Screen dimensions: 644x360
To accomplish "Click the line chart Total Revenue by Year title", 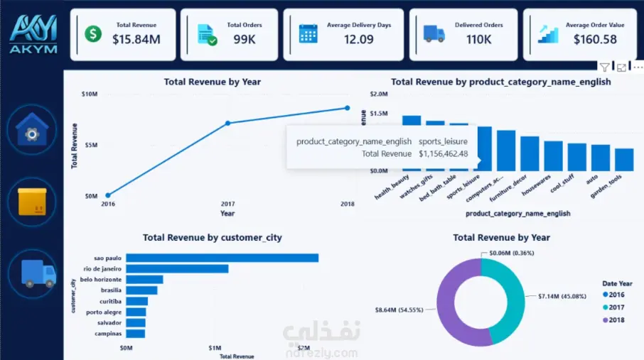I will 213,82.
